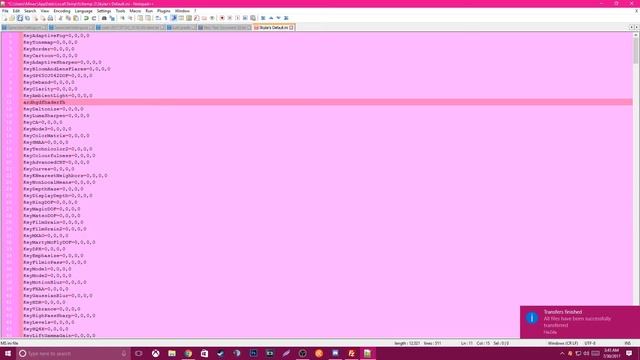Cut selection with the scissors icon
This screenshot has width=640, height=360.
pos(60,18)
